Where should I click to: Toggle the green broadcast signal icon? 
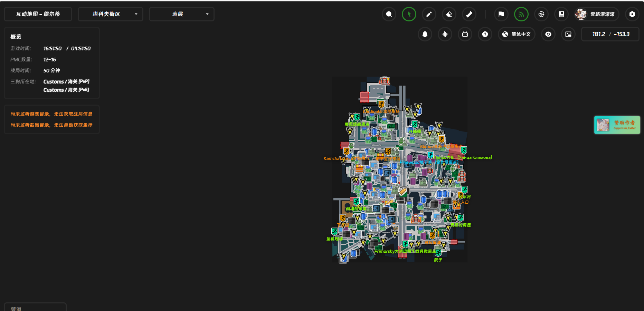click(x=521, y=14)
